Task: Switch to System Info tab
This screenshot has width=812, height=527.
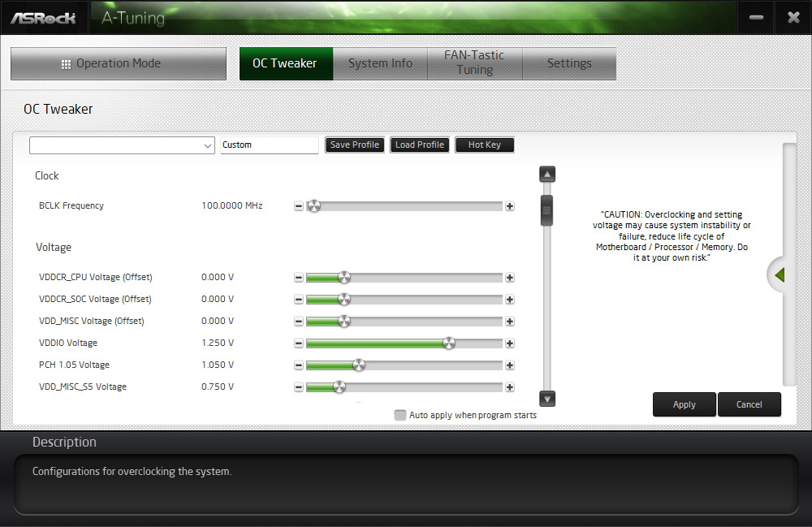Action: pos(380,63)
